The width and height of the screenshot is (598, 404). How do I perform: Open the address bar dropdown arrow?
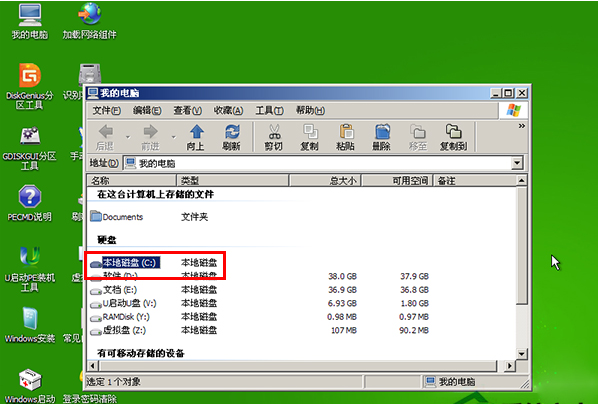click(x=517, y=163)
